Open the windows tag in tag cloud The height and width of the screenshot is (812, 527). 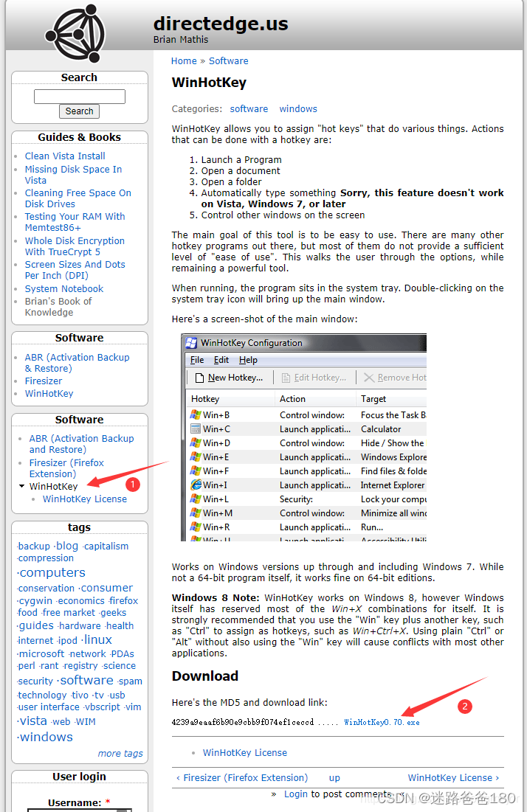[45, 737]
